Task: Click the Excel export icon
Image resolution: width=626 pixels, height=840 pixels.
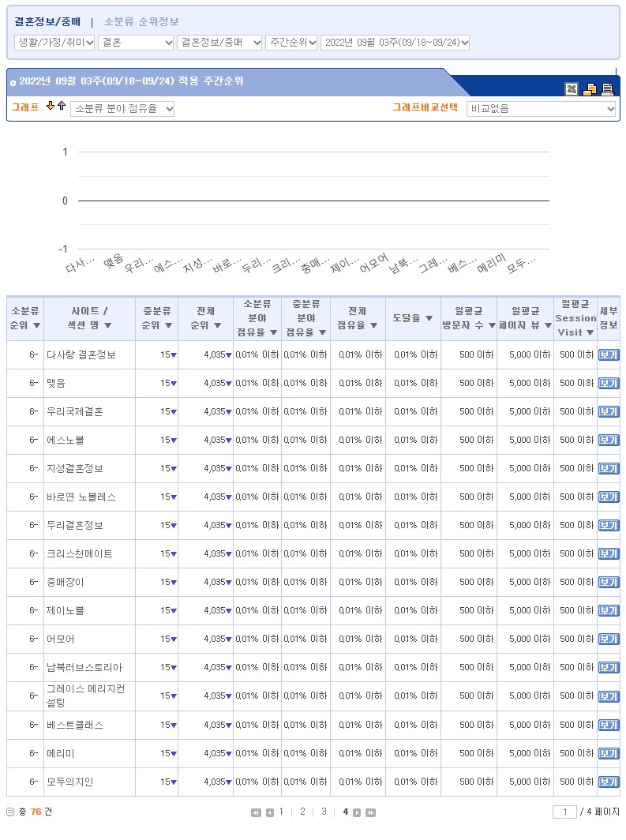Action: [572, 89]
